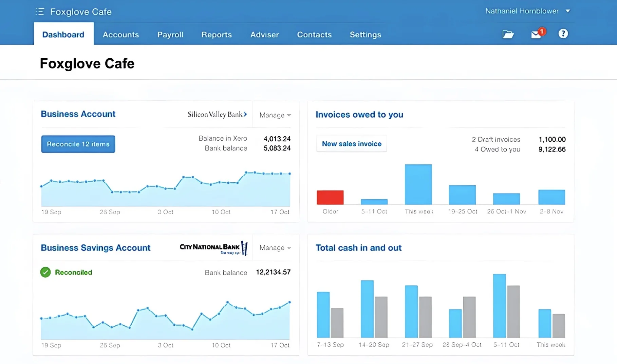Open the Settings tab
The width and height of the screenshot is (617, 364).
click(x=366, y=35)
